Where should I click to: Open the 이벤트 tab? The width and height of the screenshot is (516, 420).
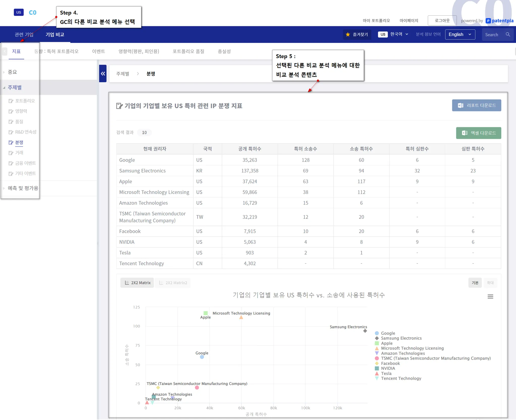tap(98, 51)
